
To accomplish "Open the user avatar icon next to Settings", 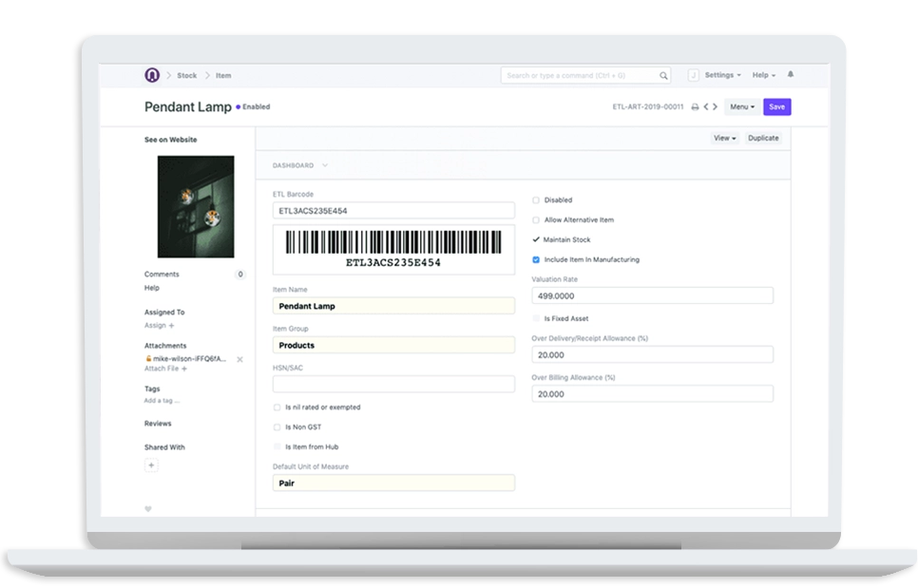I will pos(693,75).
